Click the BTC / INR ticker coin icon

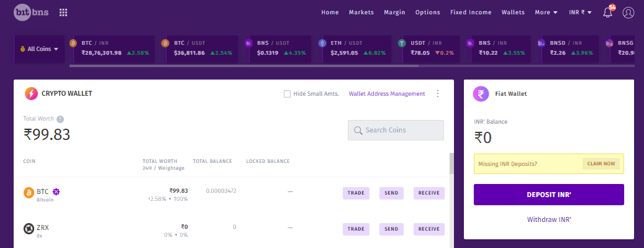point(73,43)
